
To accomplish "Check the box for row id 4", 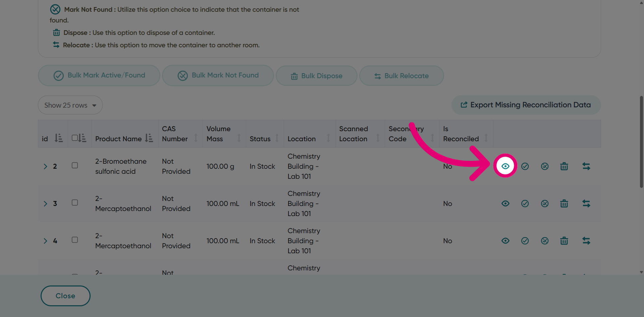I will point(75,240).
